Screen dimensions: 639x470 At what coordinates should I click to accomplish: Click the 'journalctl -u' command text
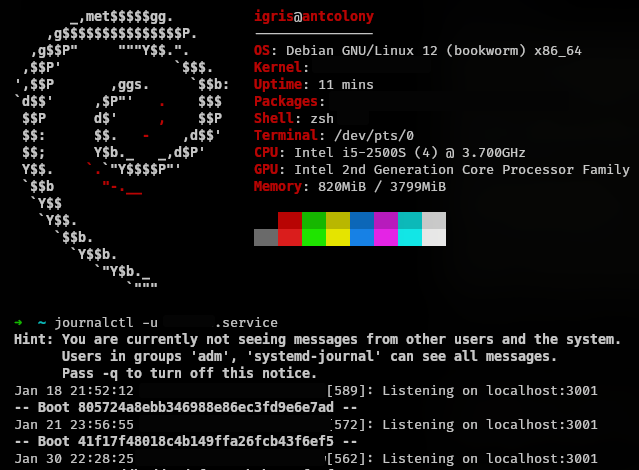(x=106, y=322)
